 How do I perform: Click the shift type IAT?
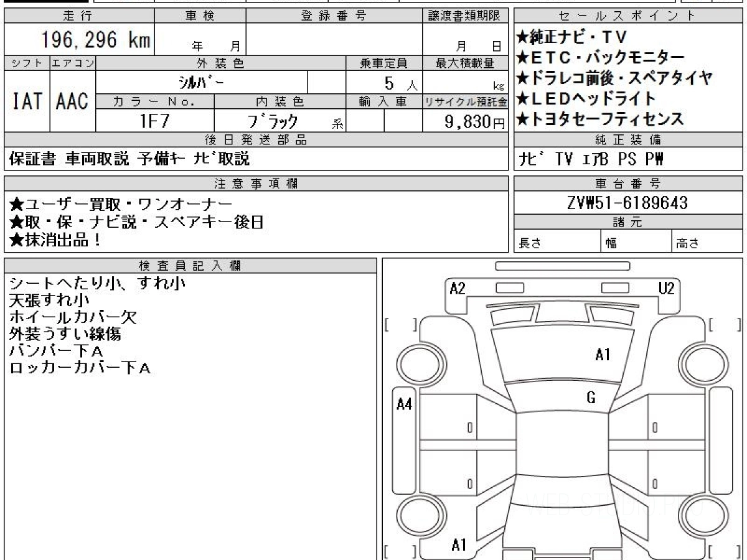point(27,101)
